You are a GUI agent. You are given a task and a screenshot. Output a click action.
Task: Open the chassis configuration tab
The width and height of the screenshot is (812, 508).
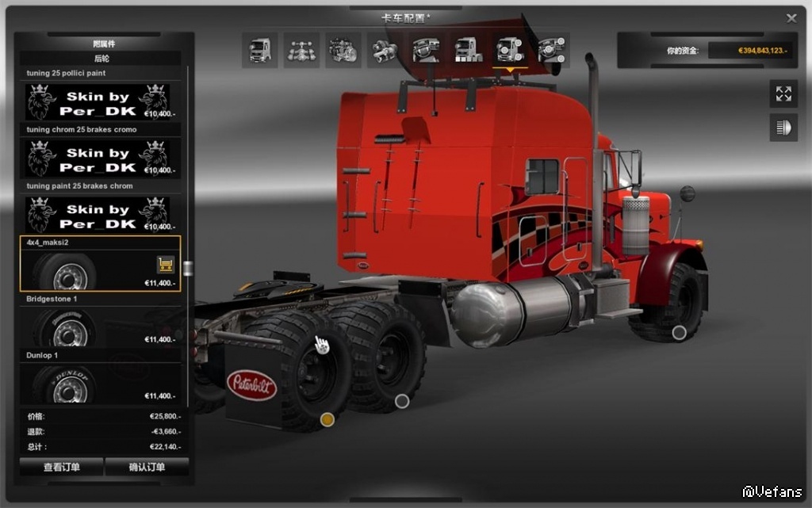coord(301,50)
